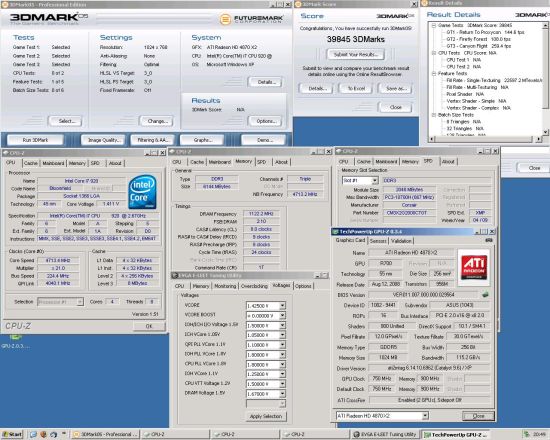
Task: Click the save BIOS icon in GPU-Z
Action: point(485,294)
